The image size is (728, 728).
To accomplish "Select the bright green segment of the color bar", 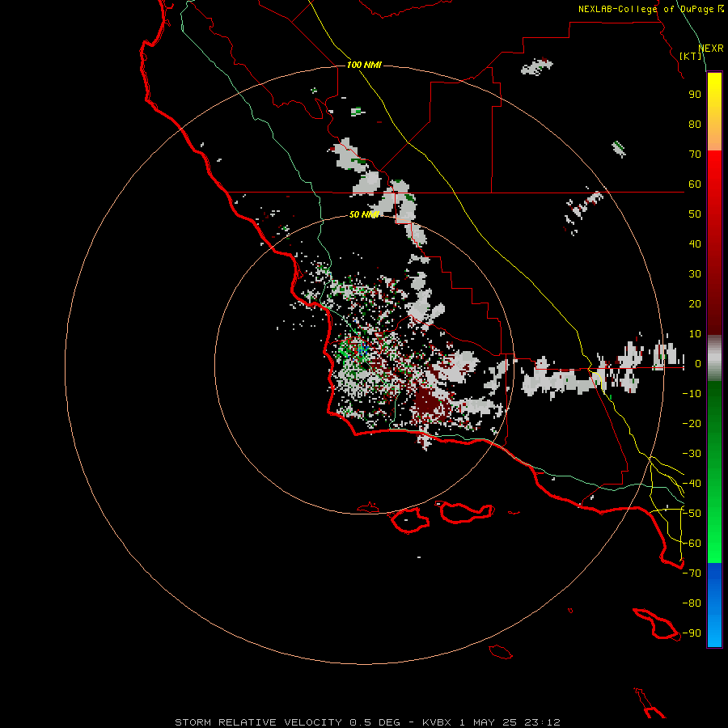I will click(714, 548).
